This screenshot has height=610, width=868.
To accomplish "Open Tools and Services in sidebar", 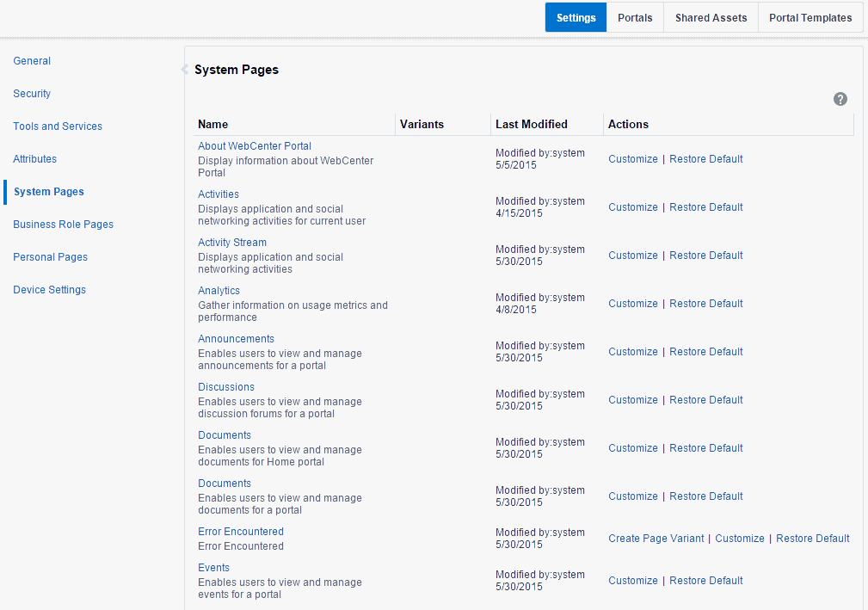I will click(58, 126).
